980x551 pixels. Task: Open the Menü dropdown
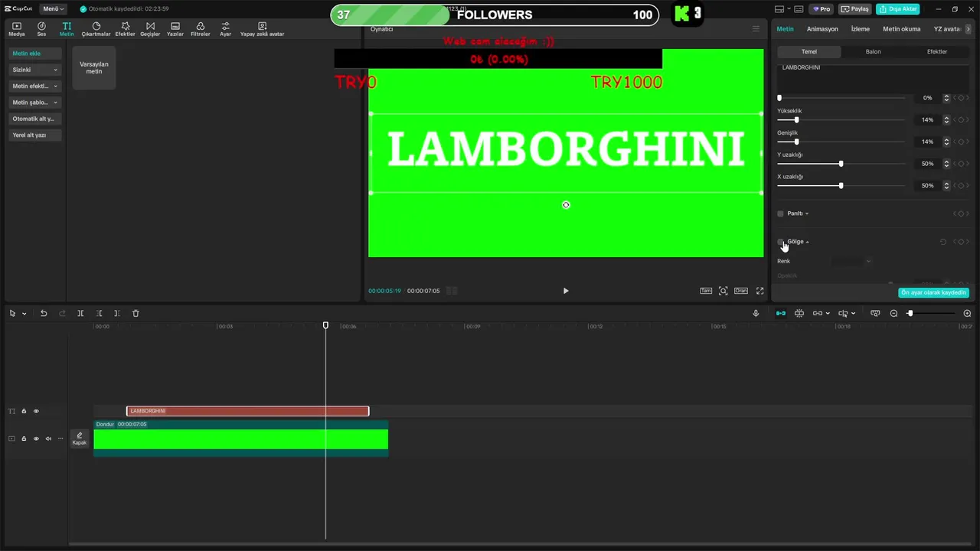(53, 9)
